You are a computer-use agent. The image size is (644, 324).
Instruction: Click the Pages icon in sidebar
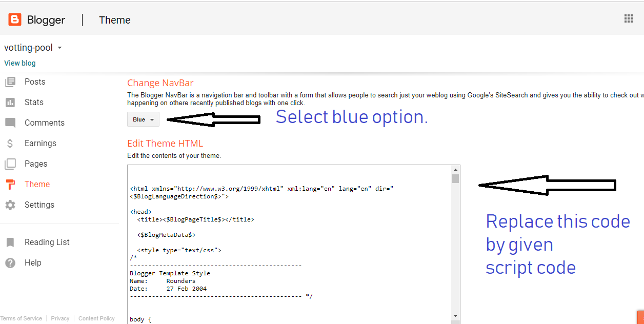click(x=10, y=164)
